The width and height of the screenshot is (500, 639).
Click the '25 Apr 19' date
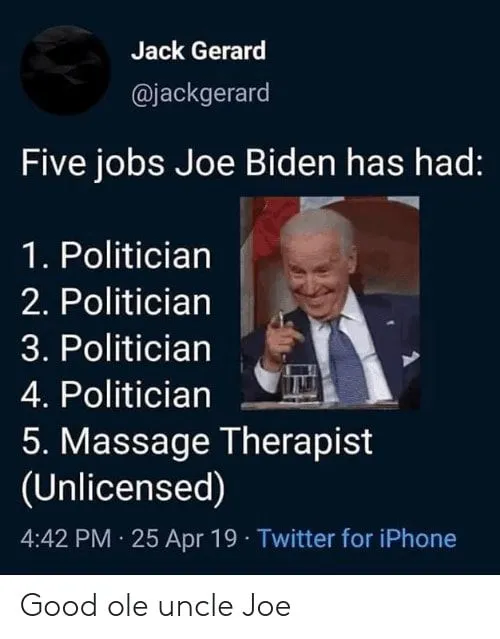click(184, 538)
